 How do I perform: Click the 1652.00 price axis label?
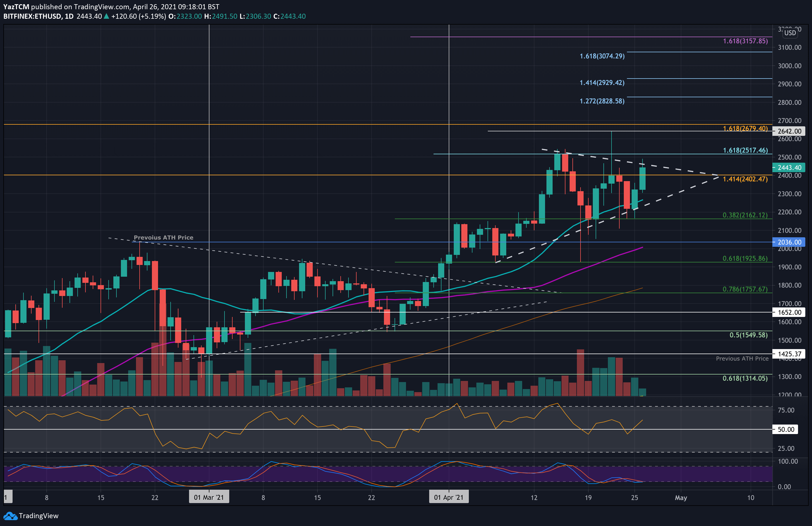(789, 312)
